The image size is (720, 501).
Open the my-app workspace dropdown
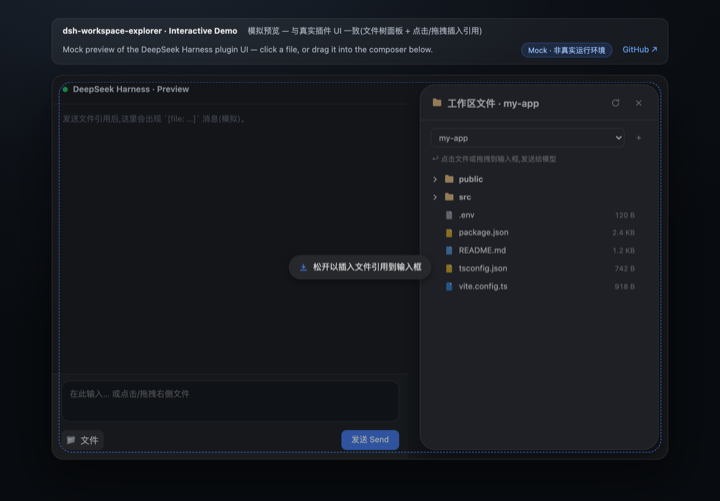pyautogui.click(x=527, y=138)
